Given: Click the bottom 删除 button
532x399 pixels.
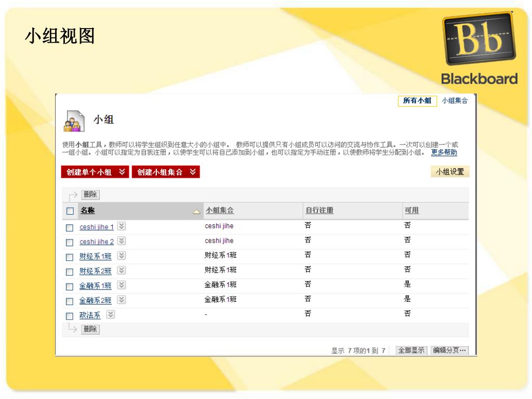Looking at the screenshot, I should tap(90, 329).
